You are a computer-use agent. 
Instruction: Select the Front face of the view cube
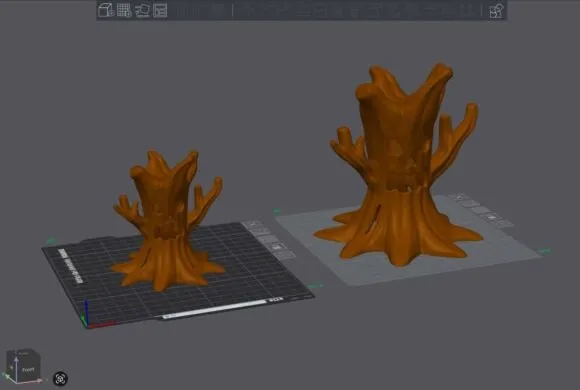(28, 369)
